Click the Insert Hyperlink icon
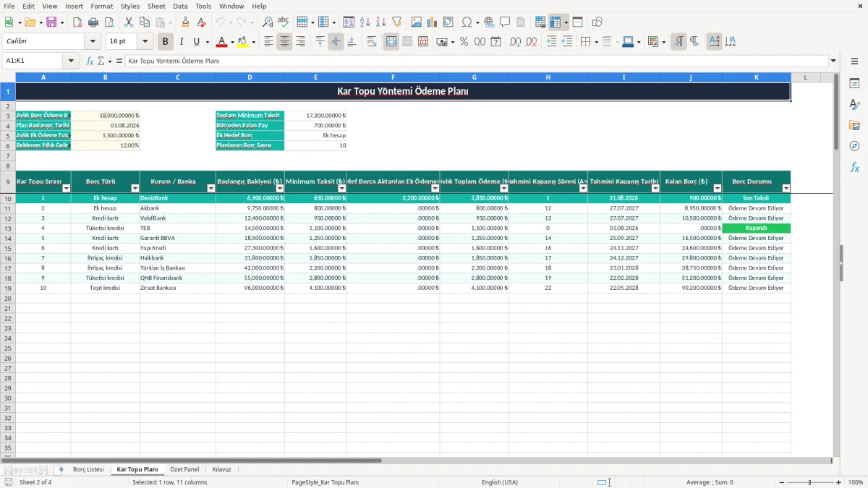The height and width of the screenshot is (488, 868). tap(490, 22)
